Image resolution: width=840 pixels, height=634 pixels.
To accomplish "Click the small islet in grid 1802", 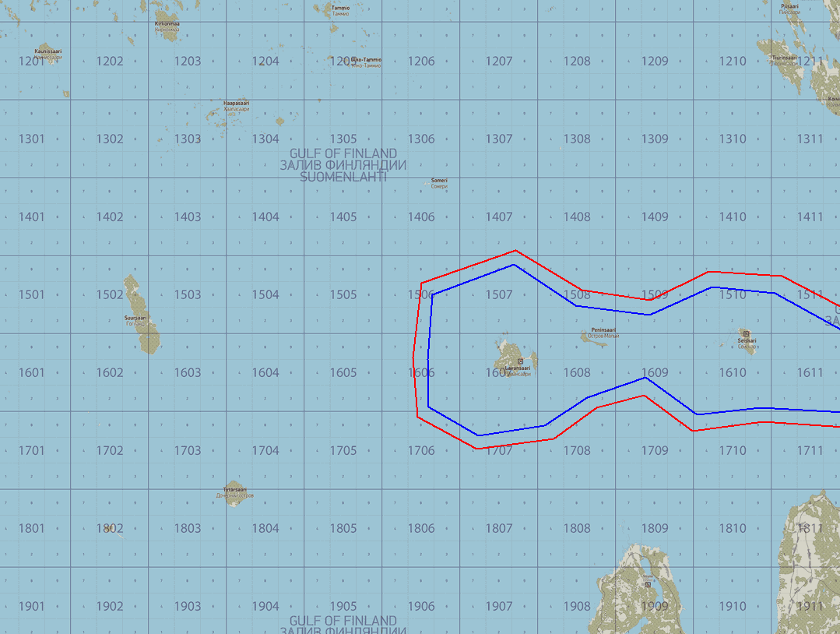I will (x=112, y=529).
